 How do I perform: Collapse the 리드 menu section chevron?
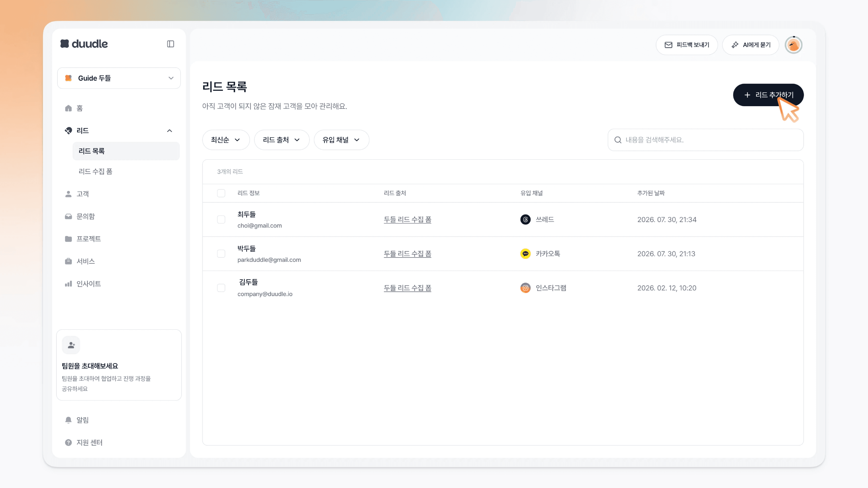point(170,131)
